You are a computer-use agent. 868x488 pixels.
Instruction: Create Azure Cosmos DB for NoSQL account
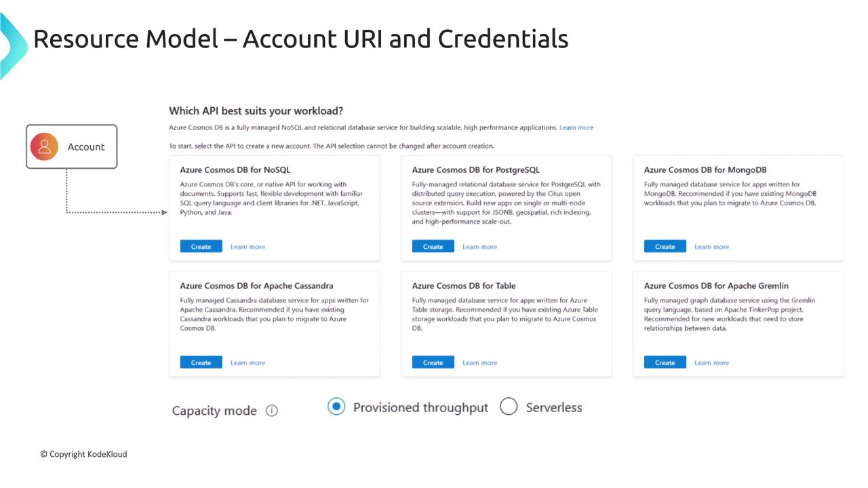[201, 247]
